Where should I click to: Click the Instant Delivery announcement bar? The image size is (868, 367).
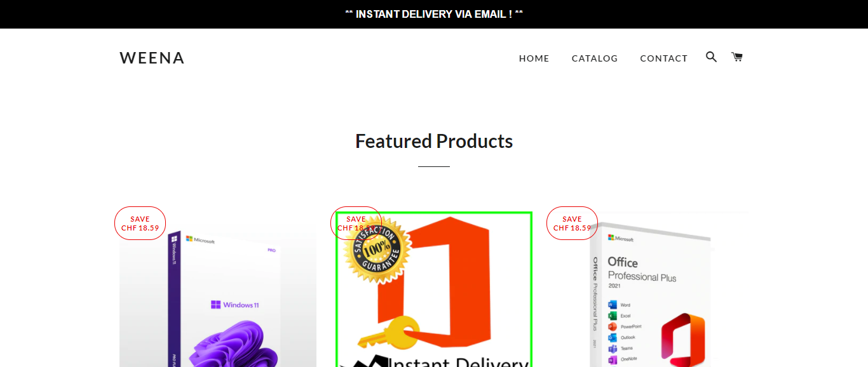434,14
